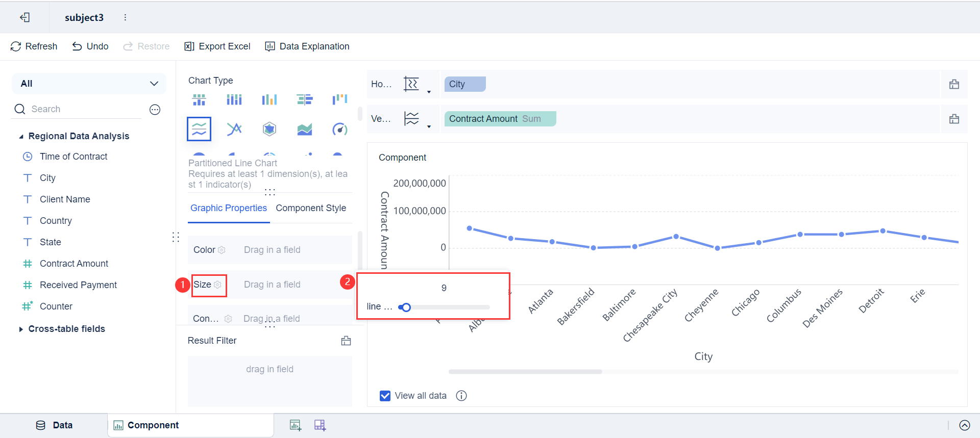This screenshot has height=438, width=980.
Task: Switch to the Component Style tab
Action: (311, 208)
